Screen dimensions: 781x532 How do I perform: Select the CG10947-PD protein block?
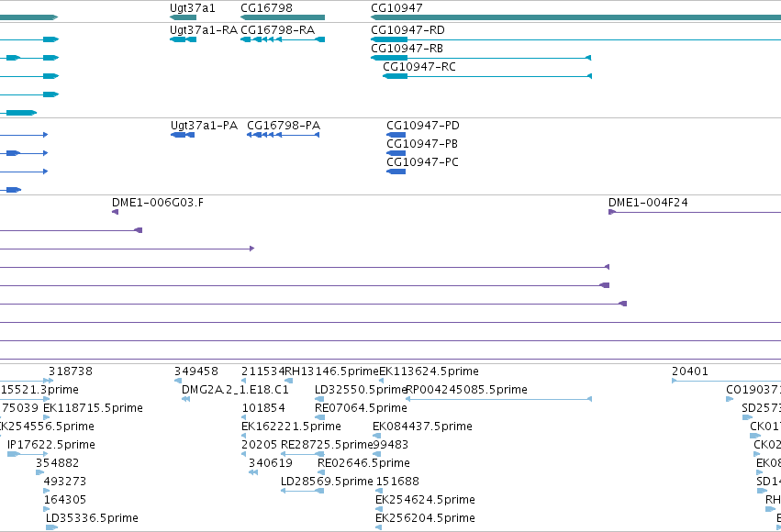[x=396, y=135]
